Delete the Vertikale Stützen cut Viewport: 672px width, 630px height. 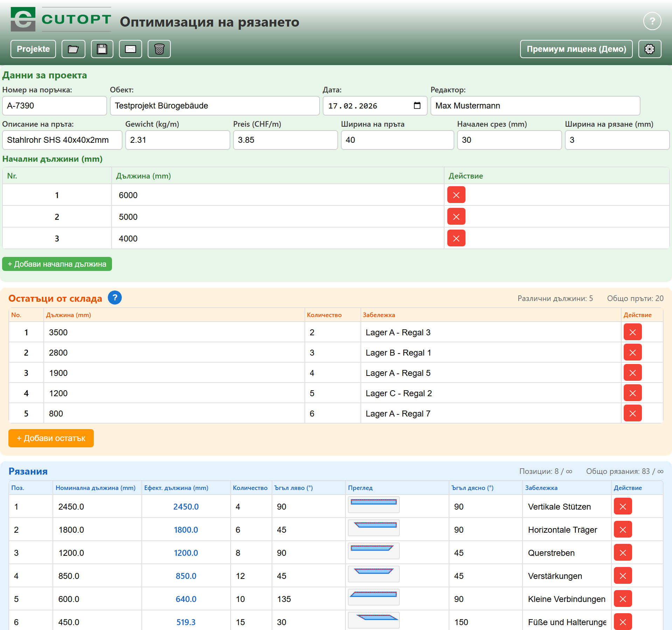[623, 506]
